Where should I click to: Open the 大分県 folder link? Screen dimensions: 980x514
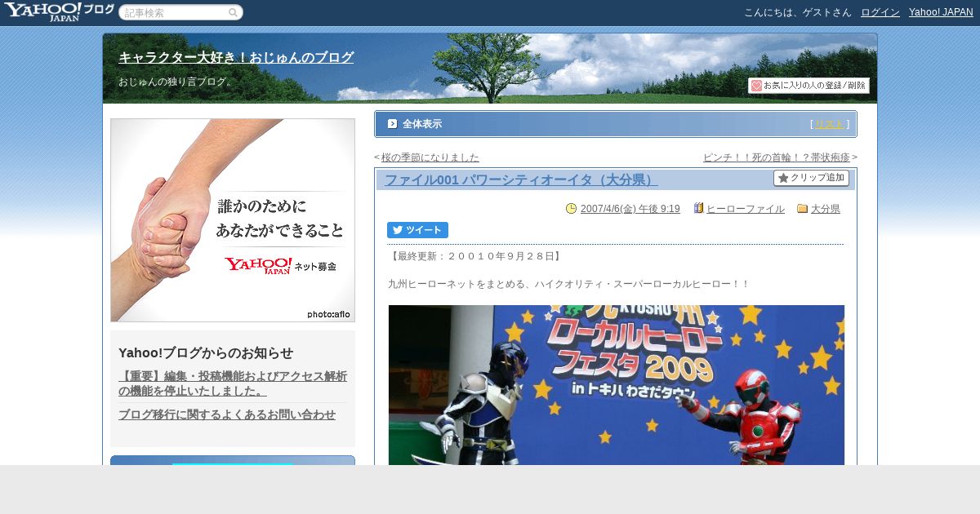(826, 209)
